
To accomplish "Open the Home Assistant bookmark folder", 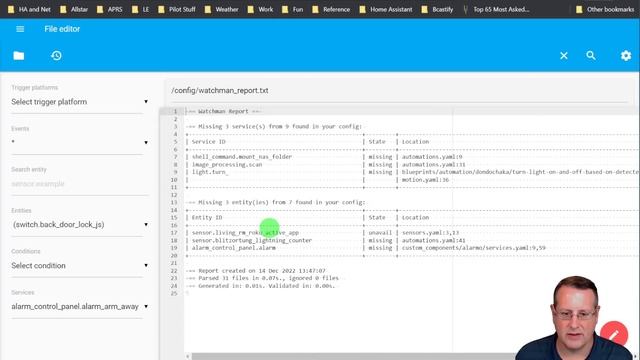I will [x=386, y=9].
